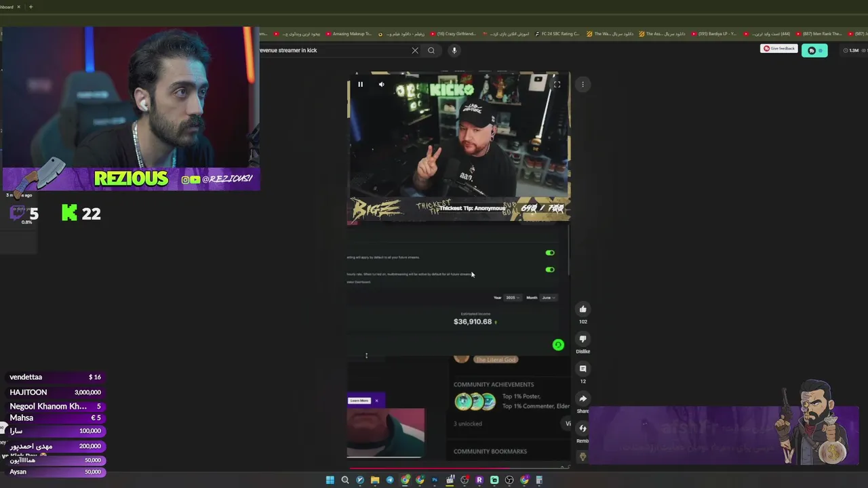
Task: Click The Literal God badge
Action: pos(496,359)
